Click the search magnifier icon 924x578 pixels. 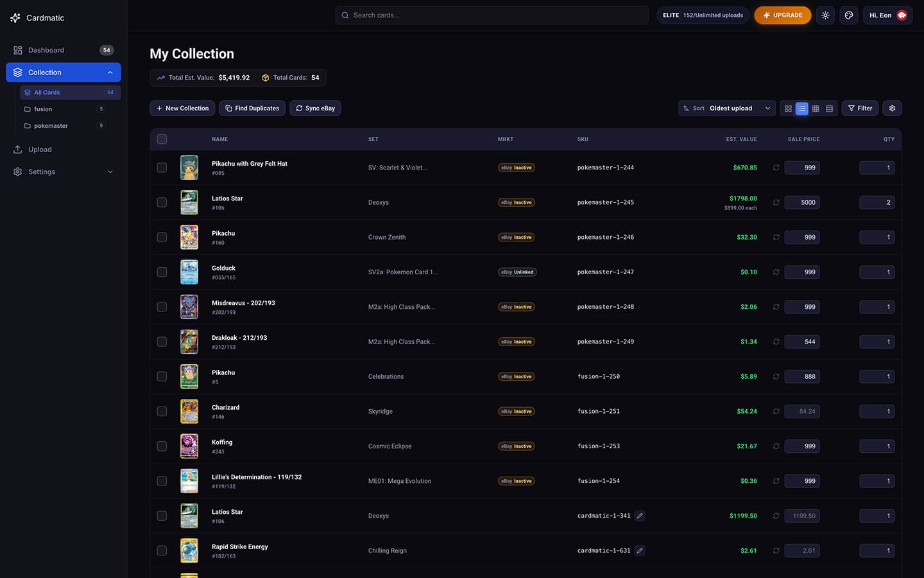[x=345, y=15]
